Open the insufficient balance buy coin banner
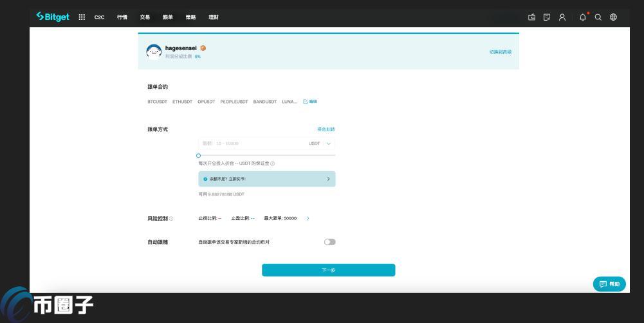 click(267, 179)
